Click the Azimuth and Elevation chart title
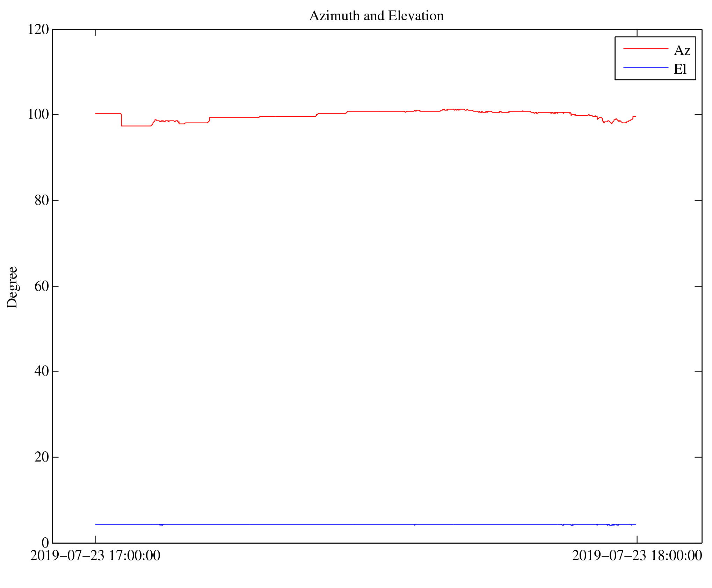This screenshot has width=712, height=588. [x=376, y=16]
